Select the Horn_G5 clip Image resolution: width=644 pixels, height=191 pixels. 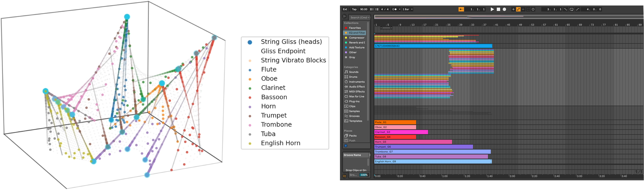(413, 142)
